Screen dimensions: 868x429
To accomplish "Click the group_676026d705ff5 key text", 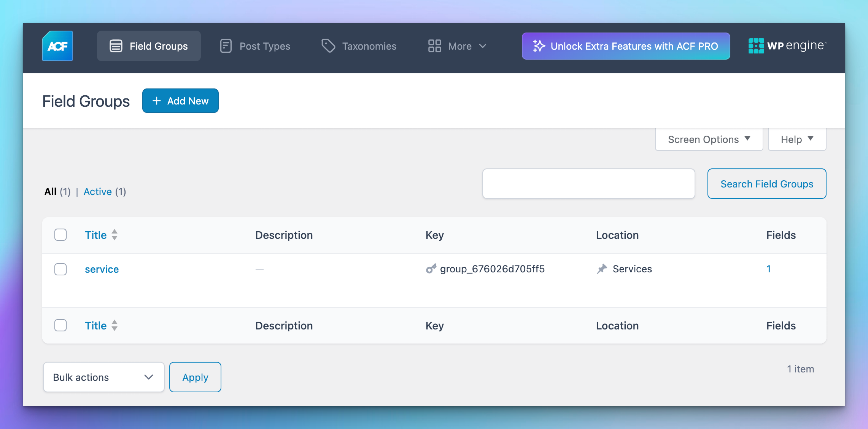I will click(492, 269).
